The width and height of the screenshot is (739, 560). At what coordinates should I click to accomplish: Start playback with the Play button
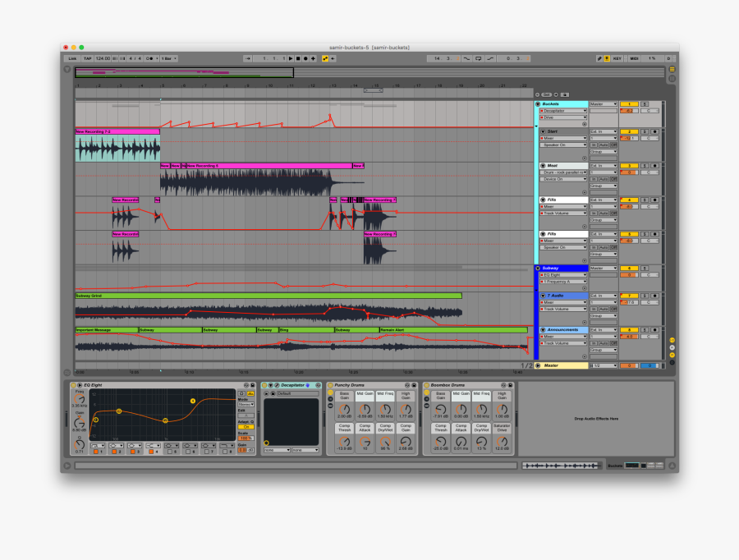coord(291,58)
